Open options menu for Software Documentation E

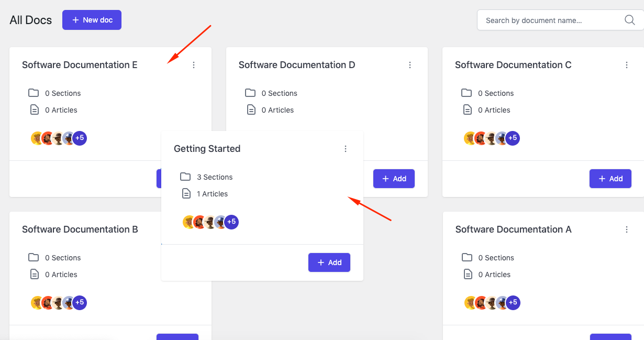point(194,65)
